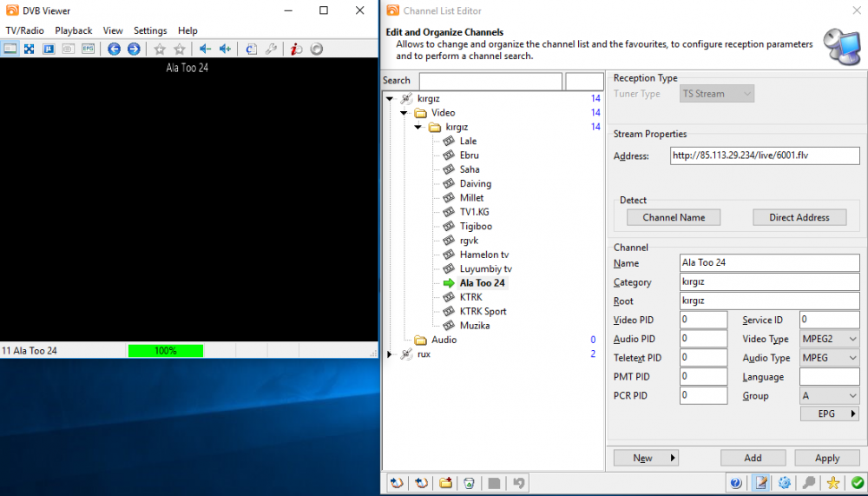Click the green checkmark icon
Viewport: 868px width, 496px height.
pyautogui.click(x=858, y=483)
